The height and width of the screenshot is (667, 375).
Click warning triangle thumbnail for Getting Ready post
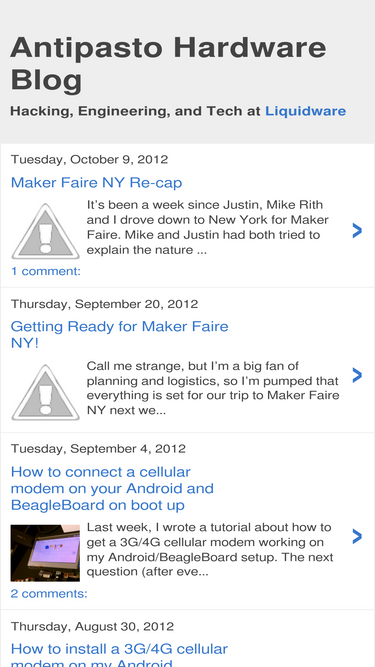45,393
